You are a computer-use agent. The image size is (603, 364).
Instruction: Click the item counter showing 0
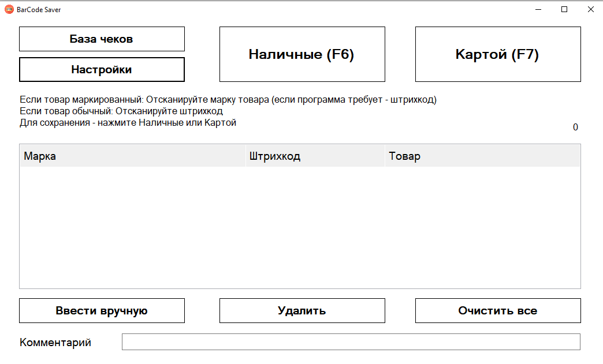[575, 127]
